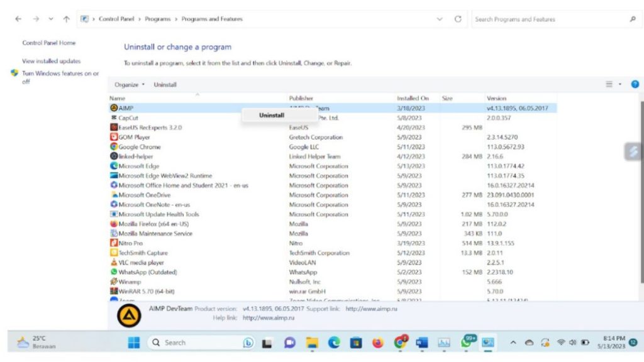
Task: Click the VLC media player cone icon
Action: [114, 262]
